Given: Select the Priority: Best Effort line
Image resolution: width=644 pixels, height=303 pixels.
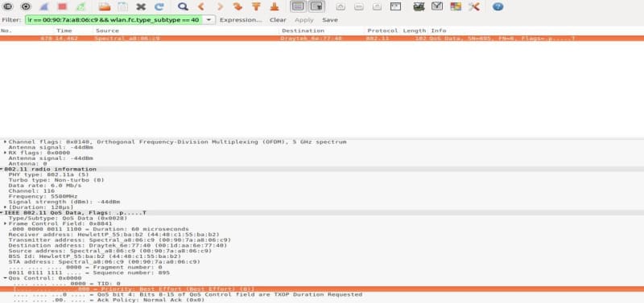Looking at the screenshot, I should click(322, 289).
